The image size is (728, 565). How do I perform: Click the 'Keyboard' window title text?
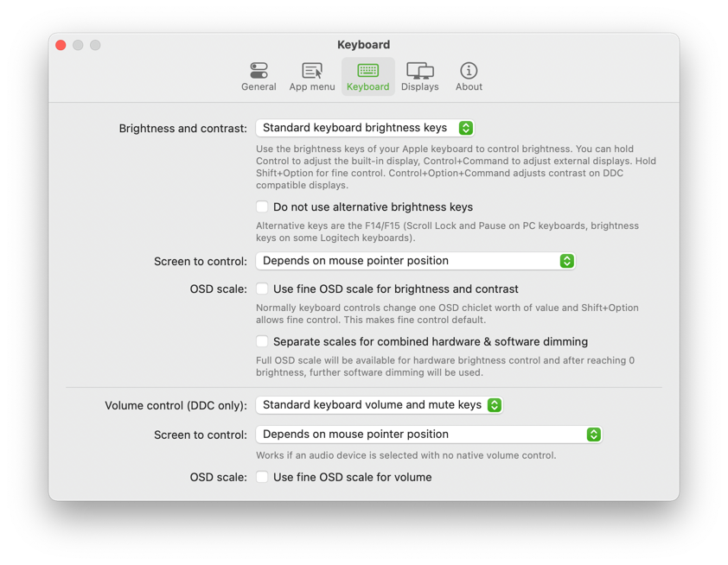(x=363, y=45)
